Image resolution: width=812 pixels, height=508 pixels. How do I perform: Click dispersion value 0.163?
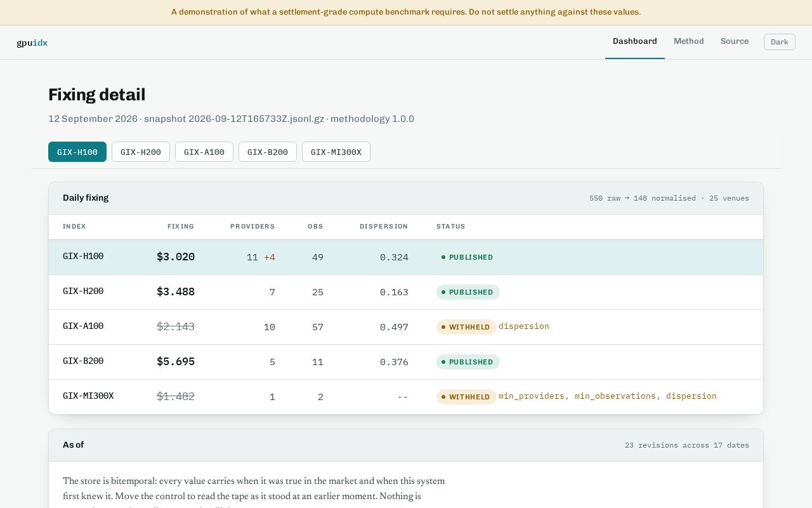coord(394,292)
